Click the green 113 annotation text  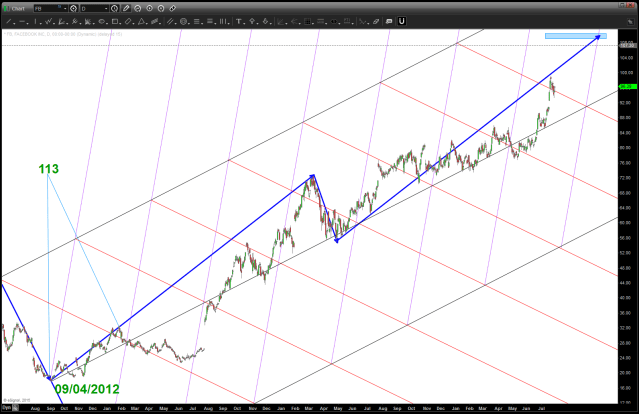[x=48, y=169]
